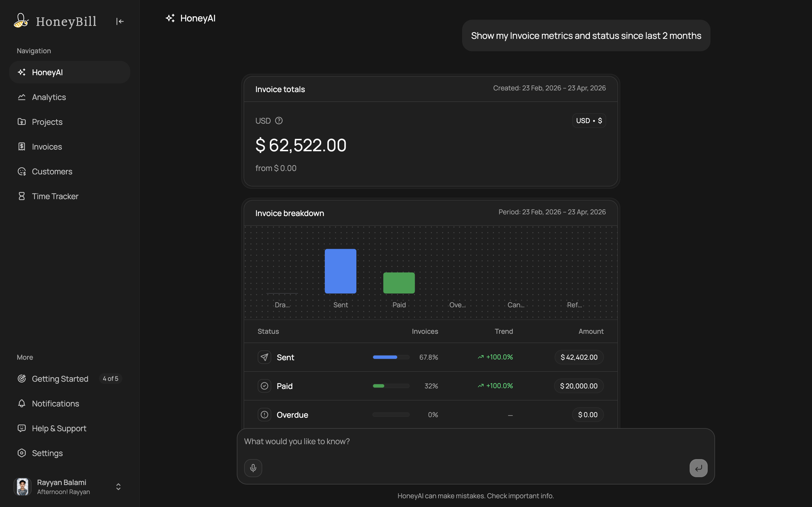812x507 pixels.
Task: Open the Settings page
Action: coord(69,453)
